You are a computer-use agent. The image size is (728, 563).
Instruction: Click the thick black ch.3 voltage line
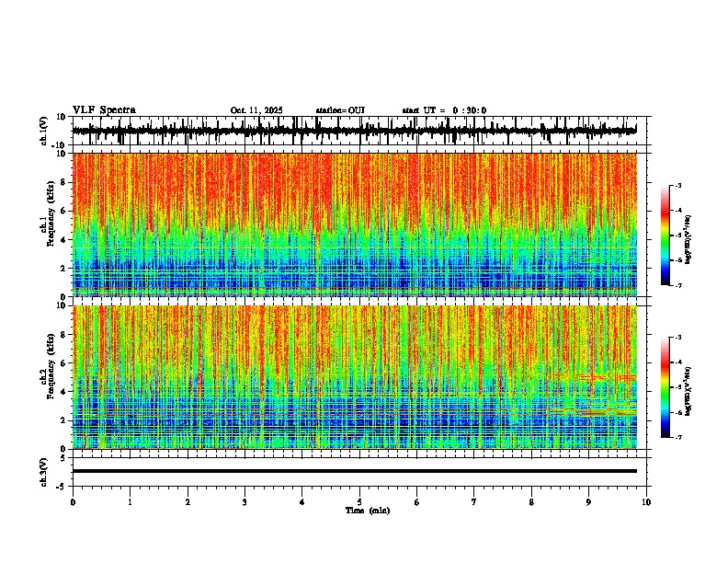tap(354, 471)
